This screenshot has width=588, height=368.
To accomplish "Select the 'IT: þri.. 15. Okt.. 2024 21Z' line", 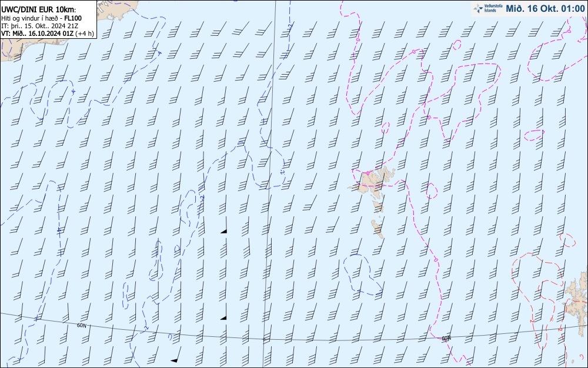I will pos(40,26).
